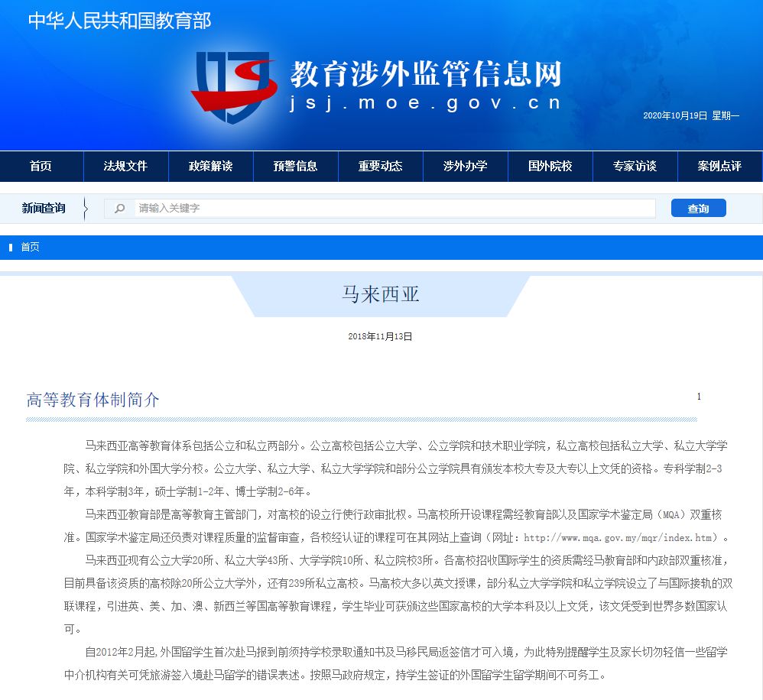The width and height of the screenshot is (763, 700).
Task: Click the magnifier icon in search box
Action: click(x=119, y=209)
